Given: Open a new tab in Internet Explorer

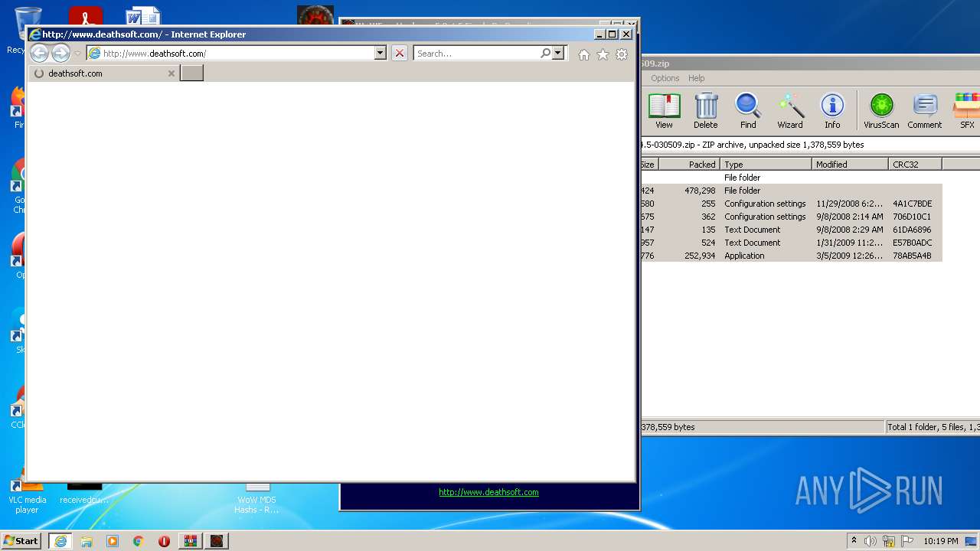Looking at the screenshot, I should pos(191,73).
